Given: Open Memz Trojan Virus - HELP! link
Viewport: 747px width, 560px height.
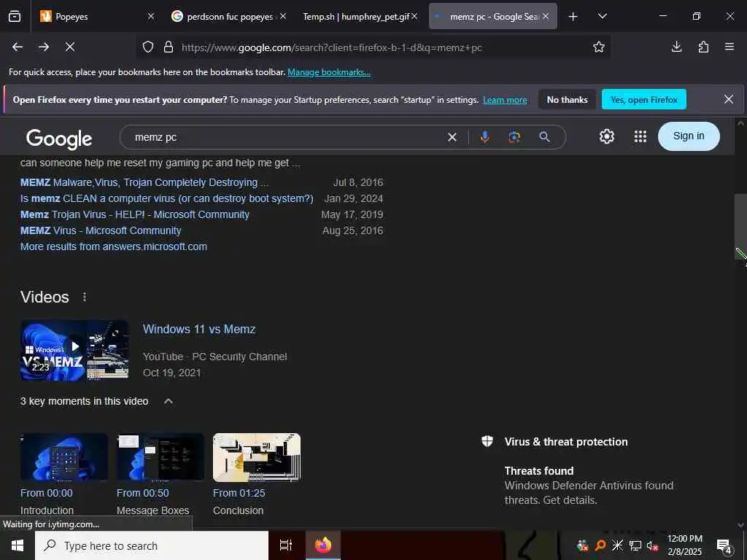Looking at the screenshot, I should pos(135,215).
